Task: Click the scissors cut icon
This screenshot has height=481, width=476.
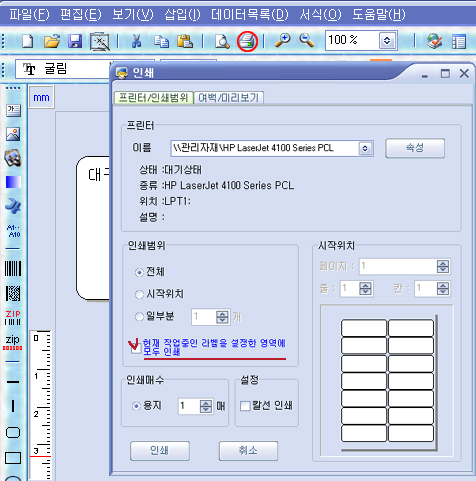Action: (x=136, y=41)
